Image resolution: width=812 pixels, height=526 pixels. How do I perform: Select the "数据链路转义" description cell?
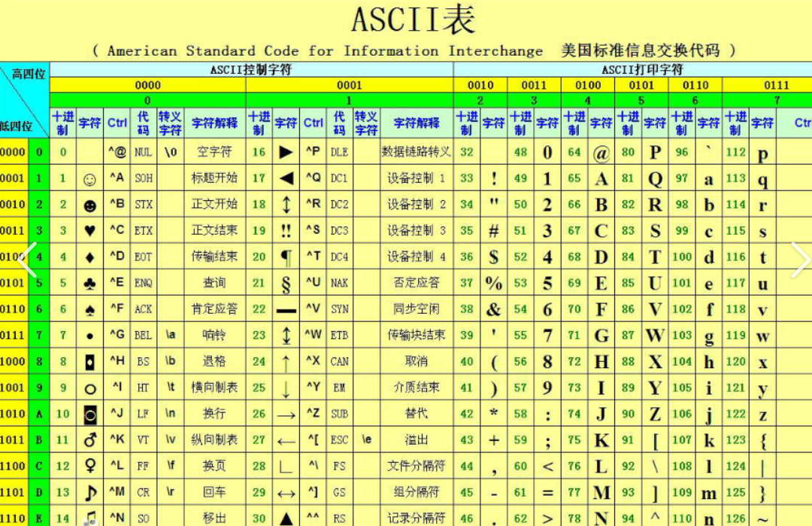tap(417, 152)
